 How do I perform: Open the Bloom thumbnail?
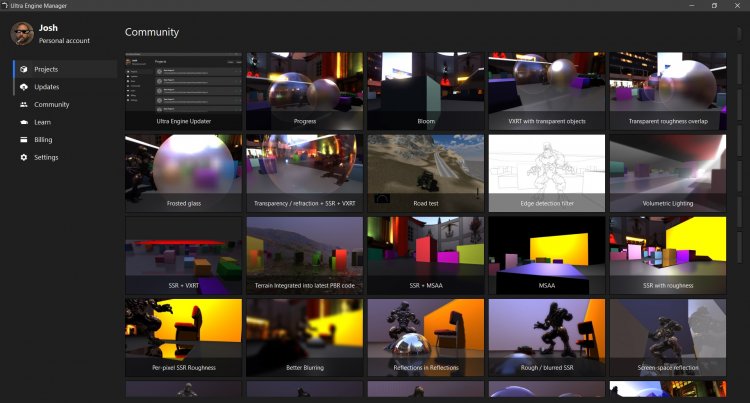425,90
